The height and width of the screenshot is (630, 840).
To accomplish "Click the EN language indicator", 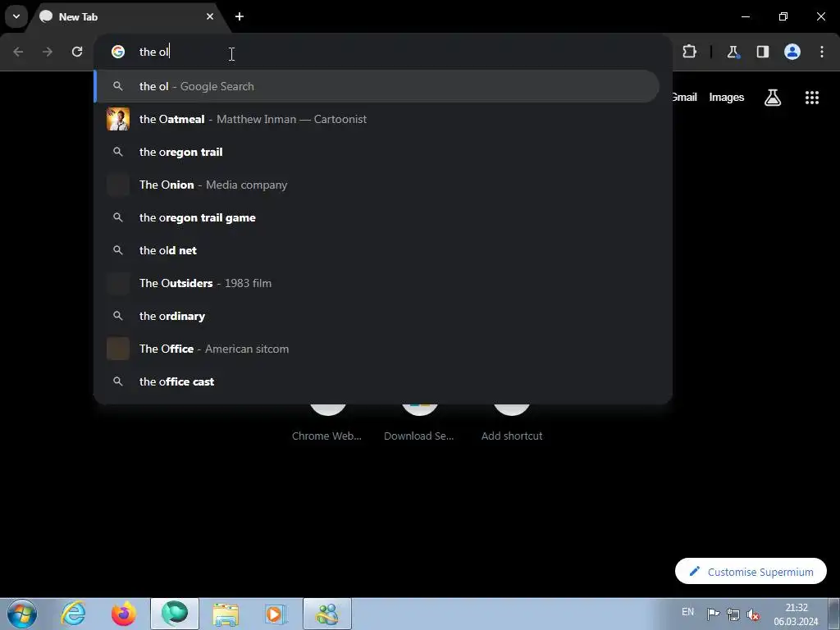I will coord(688,612).
